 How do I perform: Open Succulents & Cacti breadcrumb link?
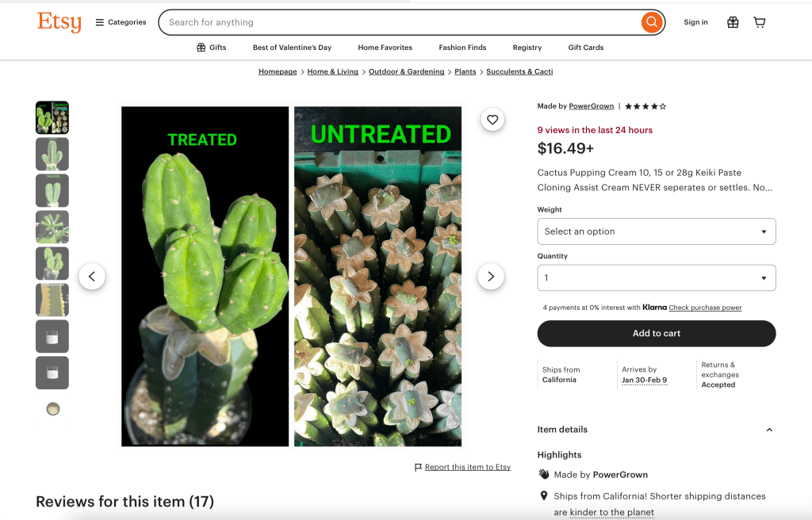coord(519,72)
